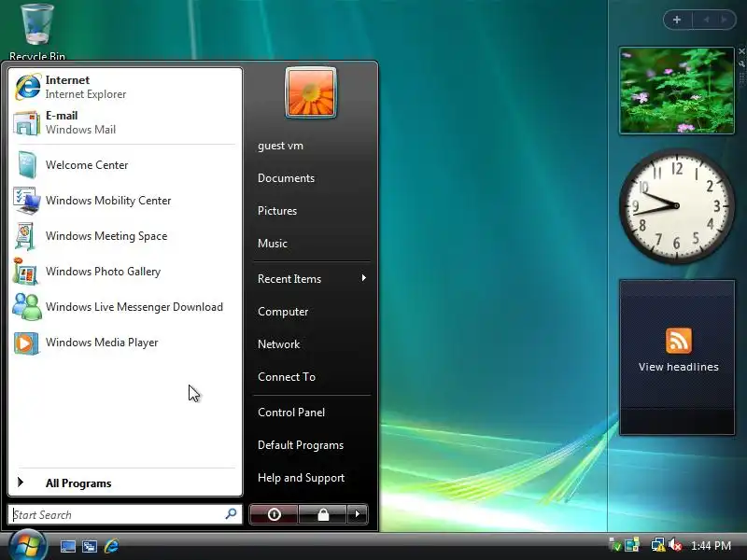Click the Windows Sidebar tray icon
Screen dimensions: 747x560
[x=632, y=545]
